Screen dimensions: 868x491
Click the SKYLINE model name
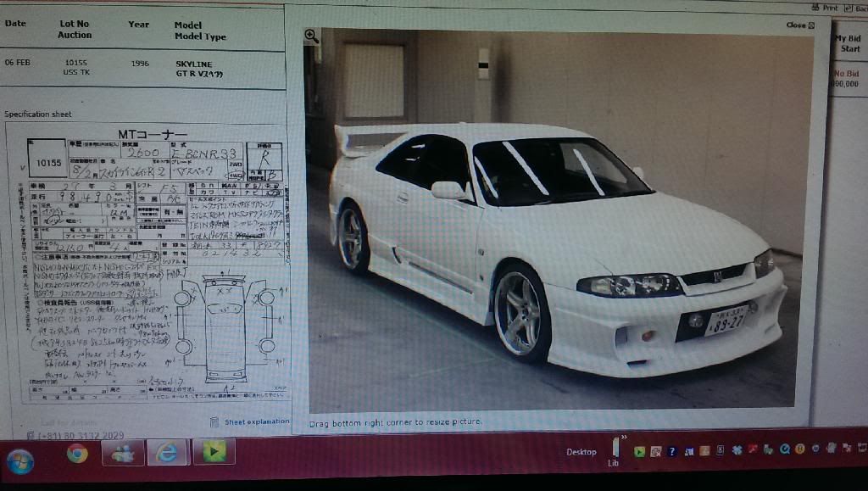point(194,64)
